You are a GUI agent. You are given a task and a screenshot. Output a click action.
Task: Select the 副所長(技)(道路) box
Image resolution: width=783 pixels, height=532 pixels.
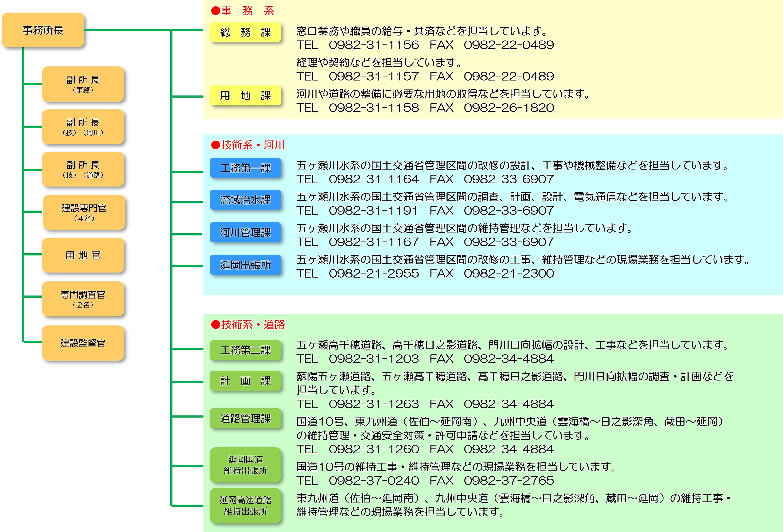83,169
